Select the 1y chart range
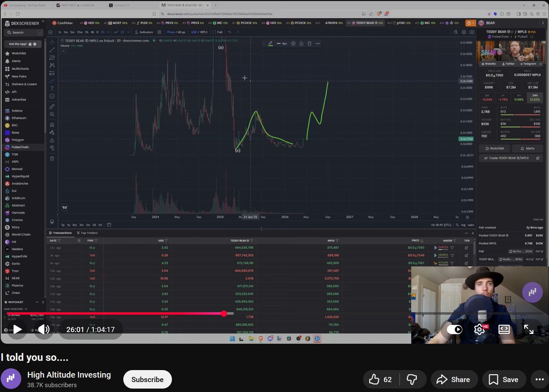 (x=69, y=225)
